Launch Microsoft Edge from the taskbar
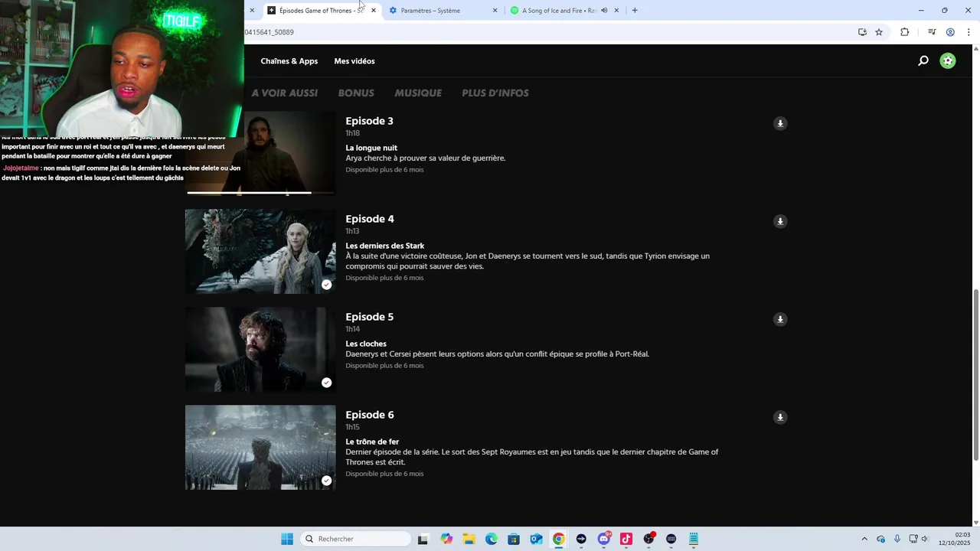Screen dimensions: 980x551 (492, 539)
